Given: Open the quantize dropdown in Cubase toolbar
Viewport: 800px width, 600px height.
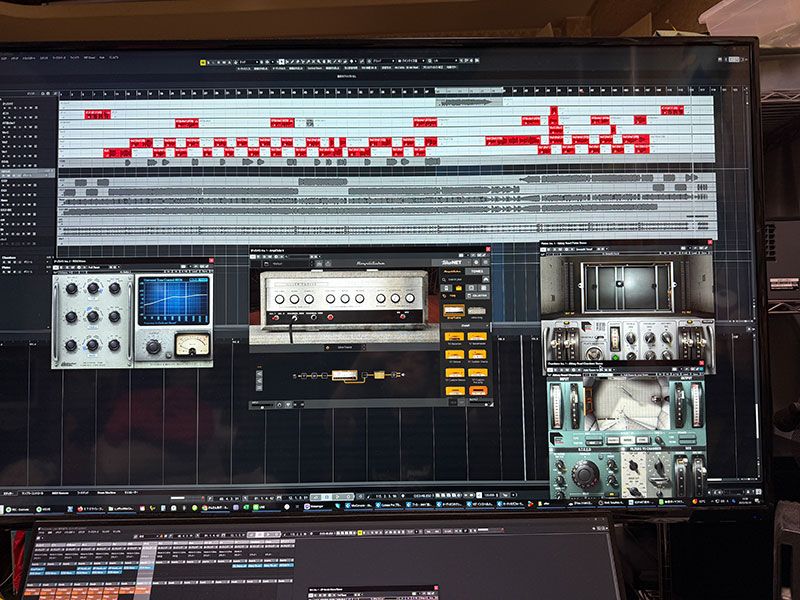Looking at the screenshot, I should point(443,61).
